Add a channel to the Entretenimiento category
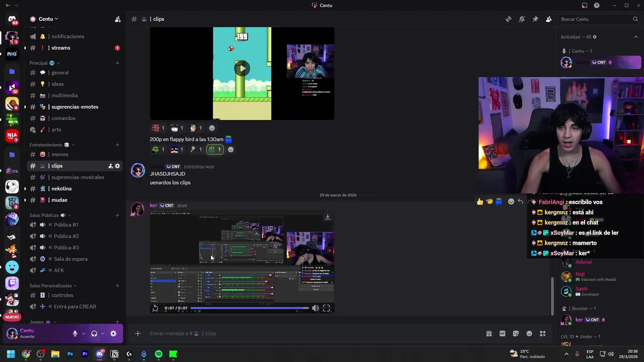This screenshot has width=644, height=362. click(x=117, y=145)
